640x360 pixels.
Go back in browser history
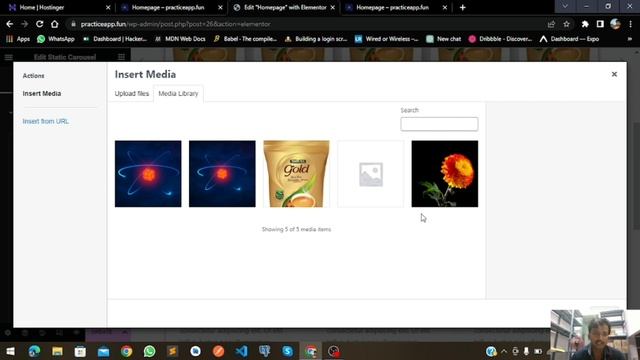pos(9,24)
